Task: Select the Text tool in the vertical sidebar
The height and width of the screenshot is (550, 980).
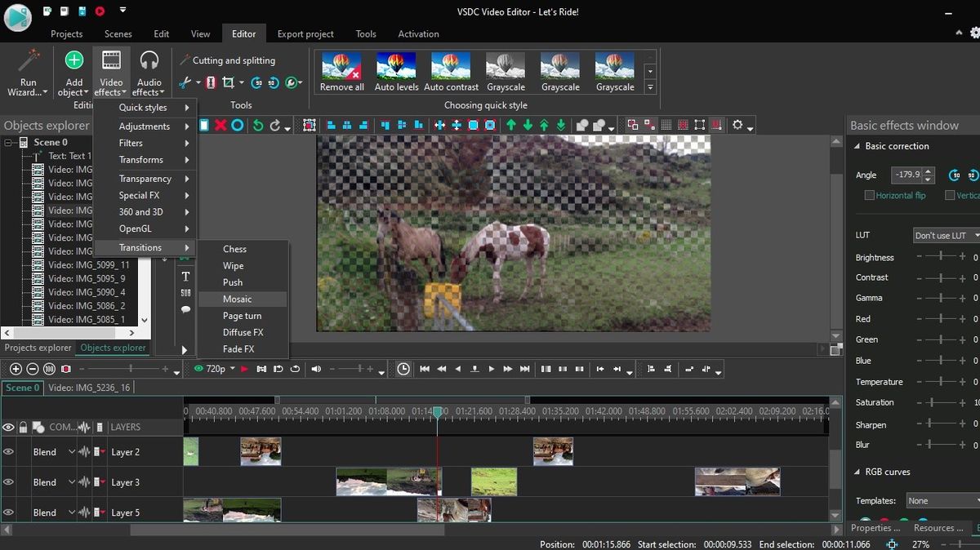Action: tap(185, 276)
